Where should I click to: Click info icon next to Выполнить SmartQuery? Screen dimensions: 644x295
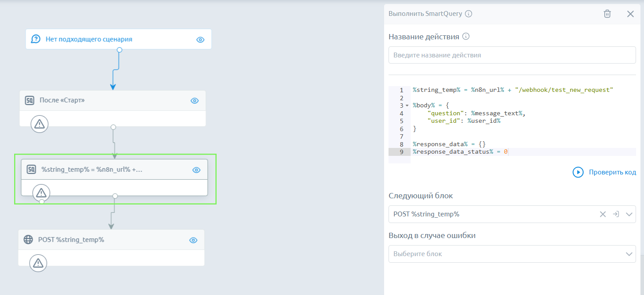(x=469, y=14)
